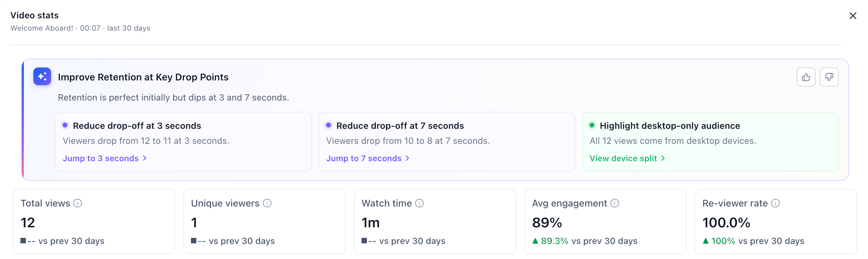The height and width of the screenshot is (259, 868).
Task: Click the Improve Retention at Key Drop Points title
Action: (143, 77)
